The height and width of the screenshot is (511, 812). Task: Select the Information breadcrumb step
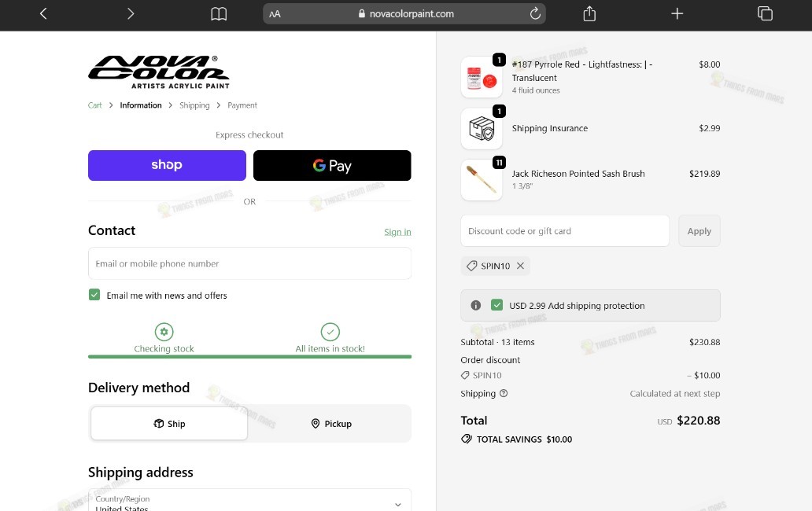click(x=141, y=105)
